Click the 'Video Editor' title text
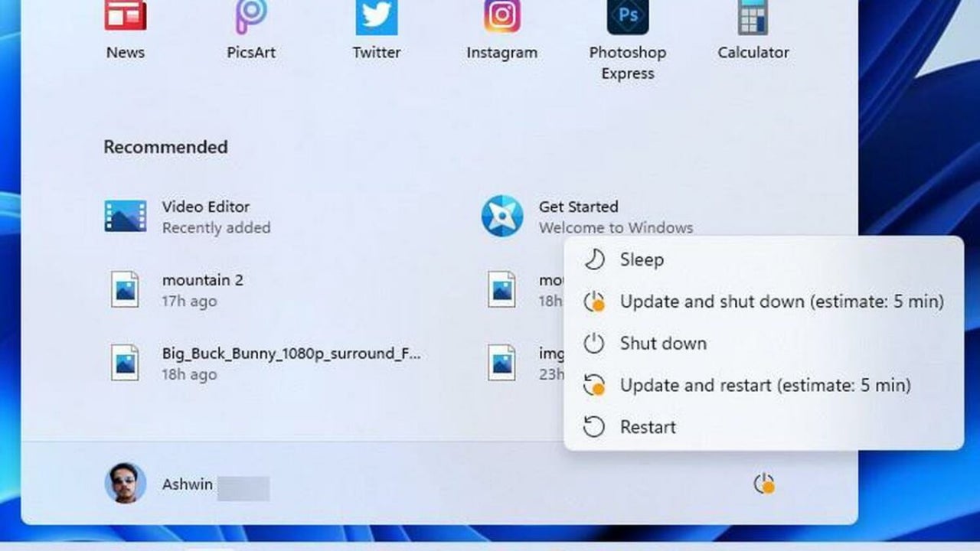 206,207
